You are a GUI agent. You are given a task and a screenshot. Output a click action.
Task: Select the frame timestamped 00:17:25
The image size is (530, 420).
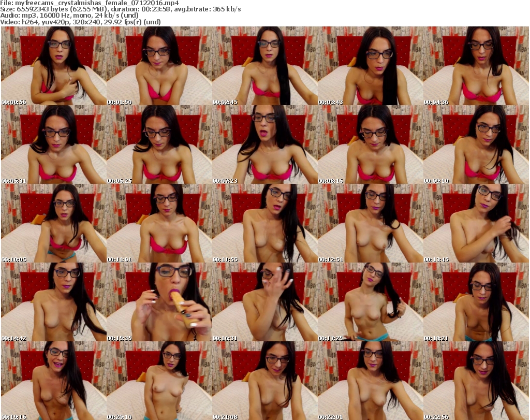tap(371, 302)
